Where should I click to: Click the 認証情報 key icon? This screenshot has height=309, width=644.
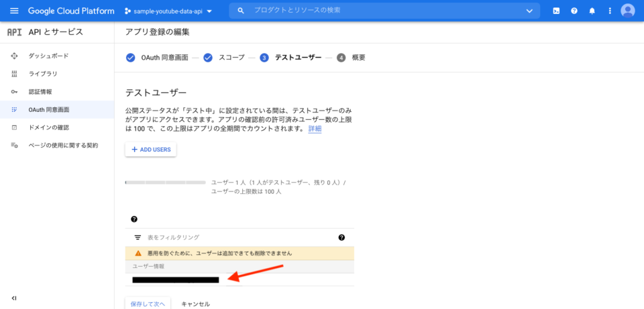[x=14, y=92]
